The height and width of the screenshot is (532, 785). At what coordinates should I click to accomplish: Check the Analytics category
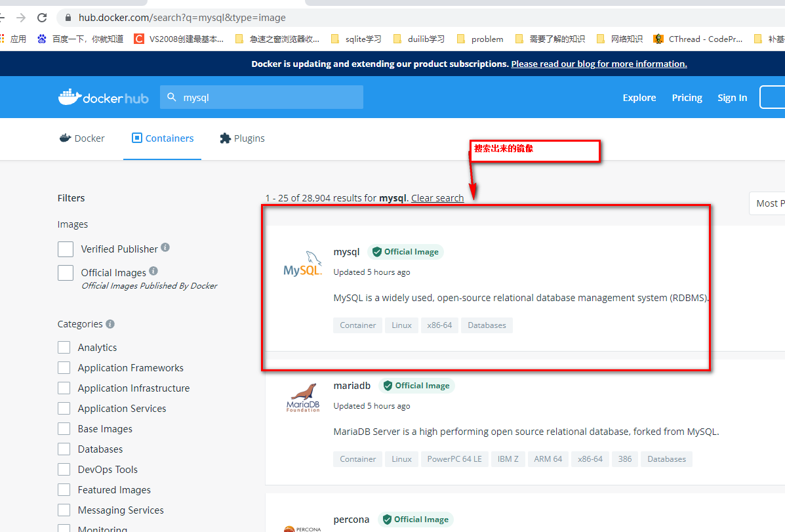tap(64, 348)
